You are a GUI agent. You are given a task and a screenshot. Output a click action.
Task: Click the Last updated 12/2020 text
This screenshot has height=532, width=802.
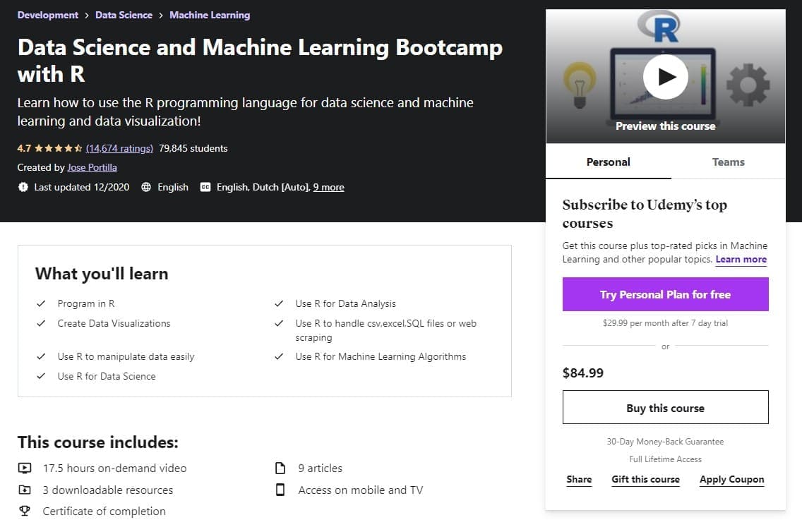click(82, 187)
